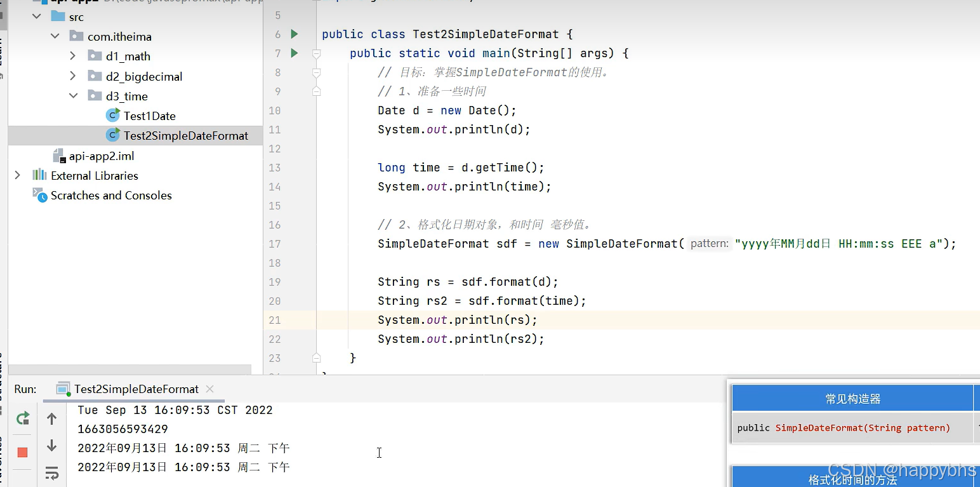The width and height of the screenshot is (980, 487).
Task: Stop the running application
Action: pyautogui.click(x=22, y=452)
